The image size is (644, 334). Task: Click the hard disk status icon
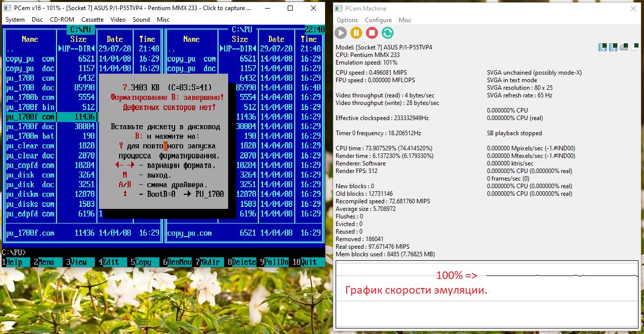tap(624, 47)
